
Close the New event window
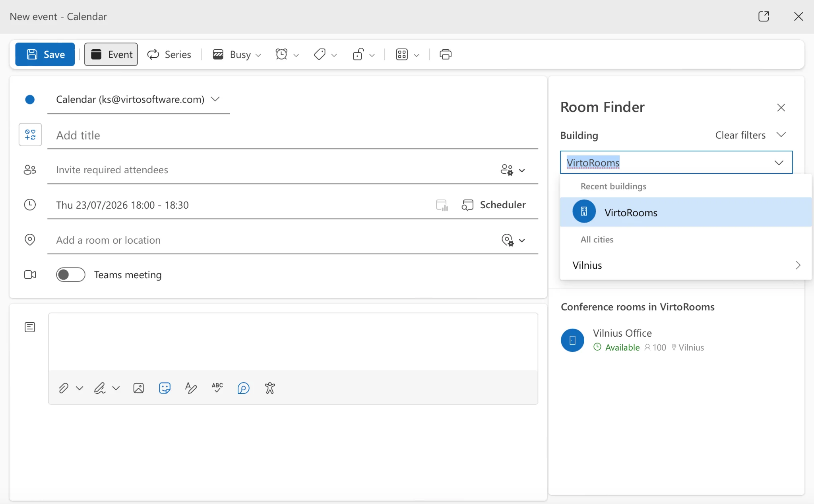pyautogui.click(x=798, y=16)
